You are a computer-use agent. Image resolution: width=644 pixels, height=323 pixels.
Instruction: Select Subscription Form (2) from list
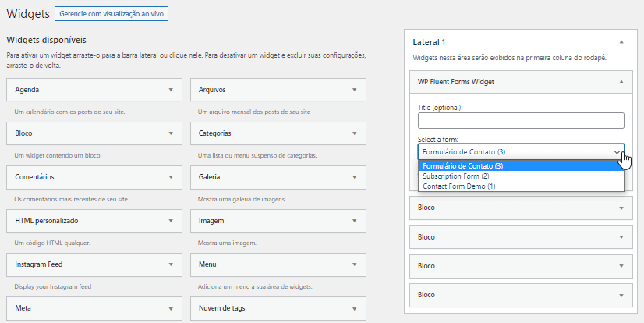click(456, 176)
